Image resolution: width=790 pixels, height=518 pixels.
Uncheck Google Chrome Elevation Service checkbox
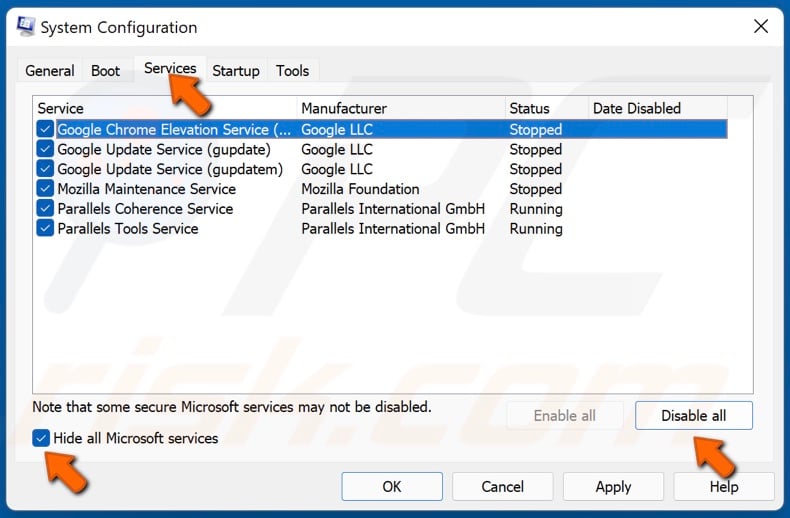[45, 130]
